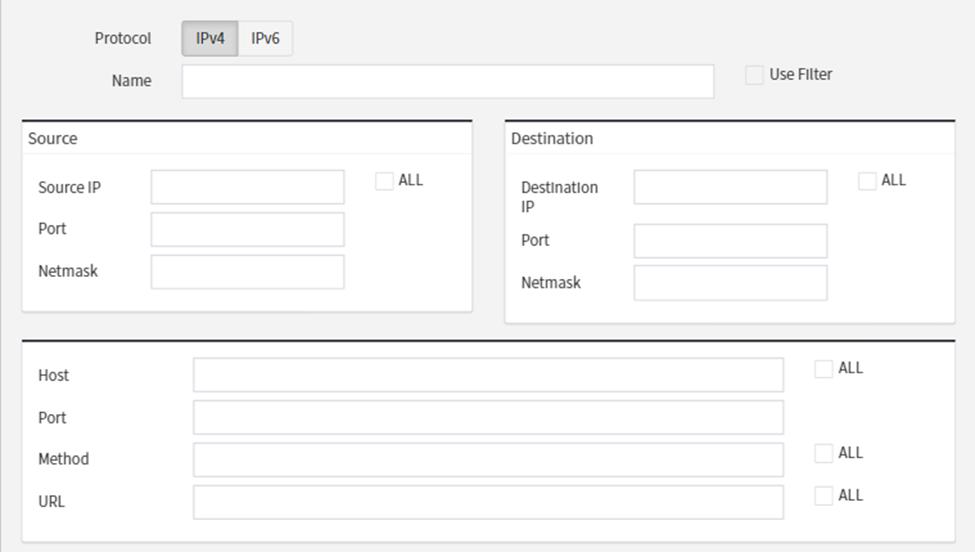Screen dimensions: 975x552
Task: Check the ALL box in Destination section
Action: [x=867, y=181]
